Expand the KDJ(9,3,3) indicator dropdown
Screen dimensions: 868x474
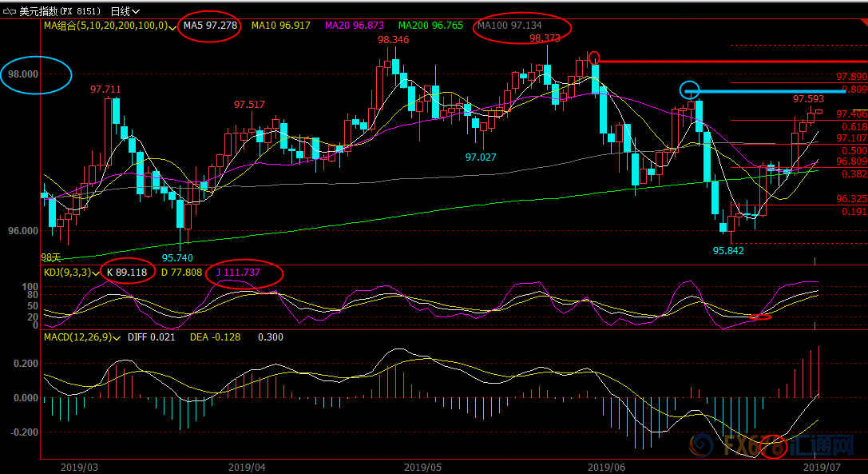tap(96, 273)
